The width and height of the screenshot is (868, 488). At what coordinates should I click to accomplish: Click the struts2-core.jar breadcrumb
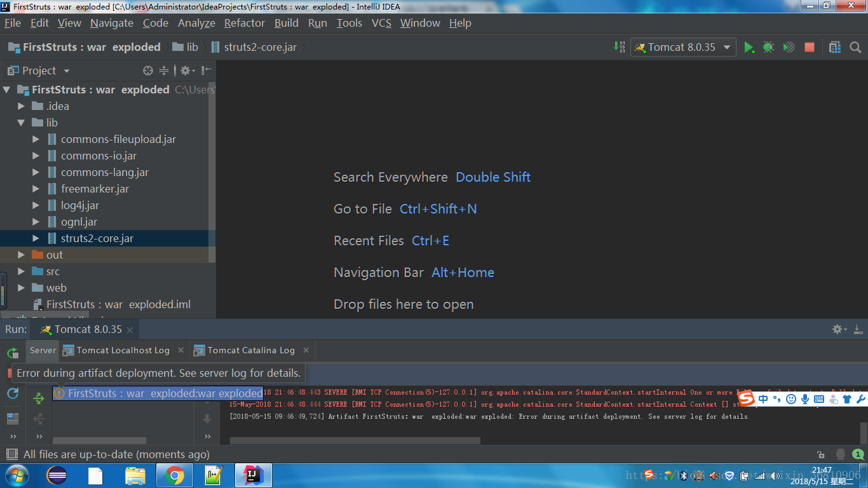pyautogui.click(x=254, y=47)
